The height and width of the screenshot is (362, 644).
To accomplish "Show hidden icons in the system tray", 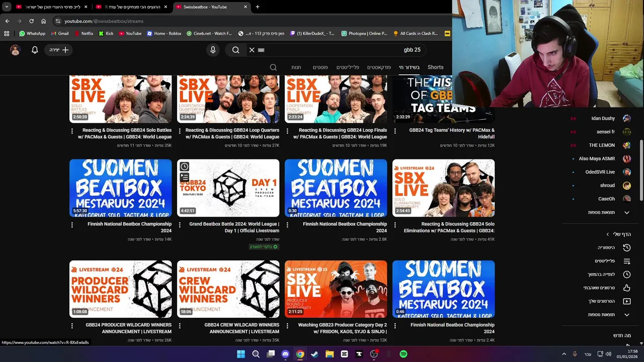I will (564, 354).
